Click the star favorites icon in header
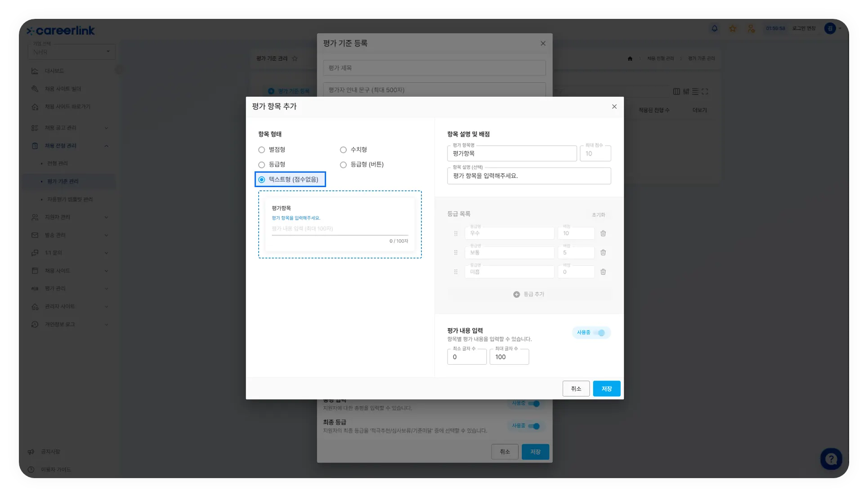The width and height of the screenshot is (868, 497). click(733, 29)
